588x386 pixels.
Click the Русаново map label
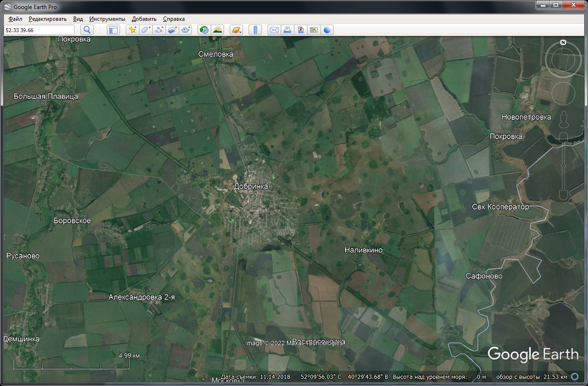pos(23,256)
